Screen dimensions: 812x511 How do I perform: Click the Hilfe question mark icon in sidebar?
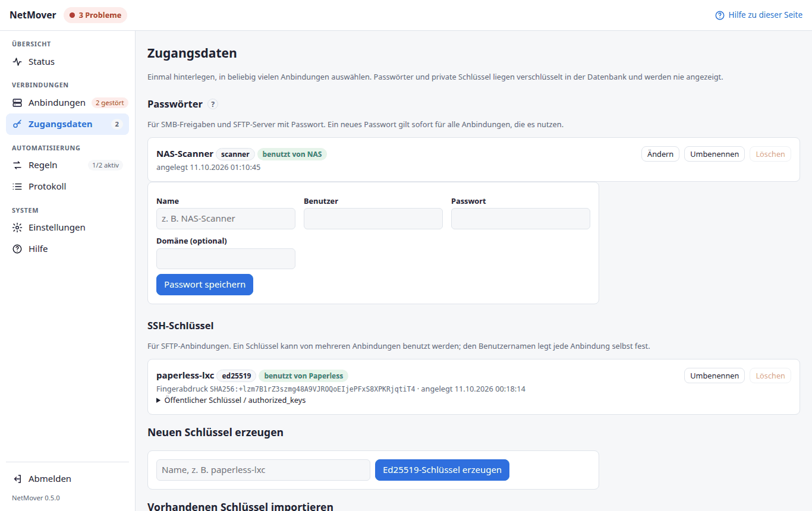[x=17, y=249]
